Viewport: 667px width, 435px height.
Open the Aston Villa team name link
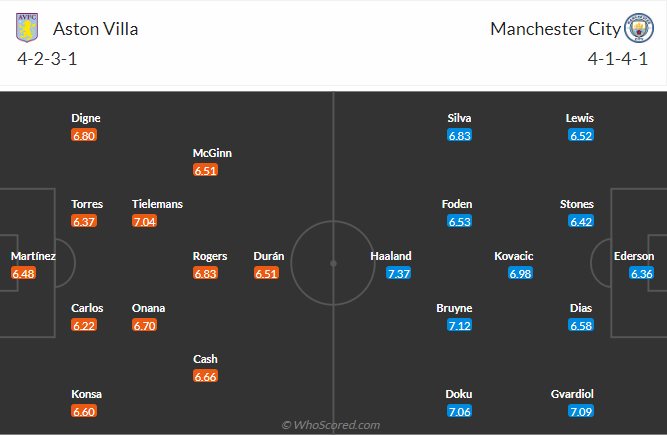(x=95, y=28)
